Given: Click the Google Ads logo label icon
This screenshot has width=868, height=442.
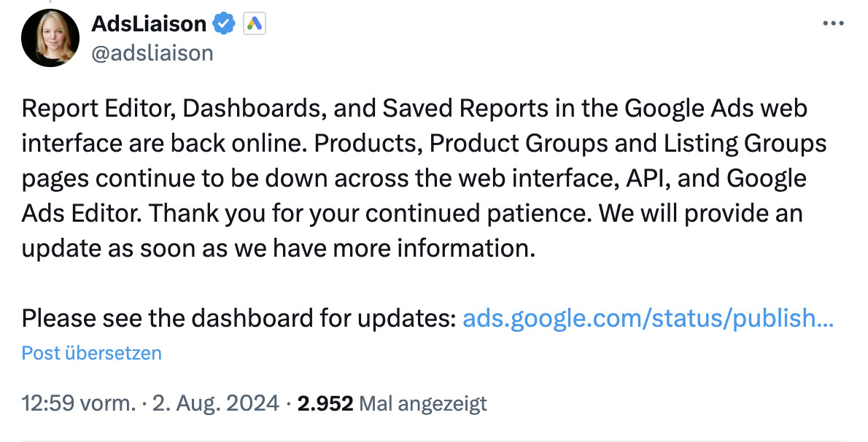Looking at the screenshot, I should click(254, 23).
